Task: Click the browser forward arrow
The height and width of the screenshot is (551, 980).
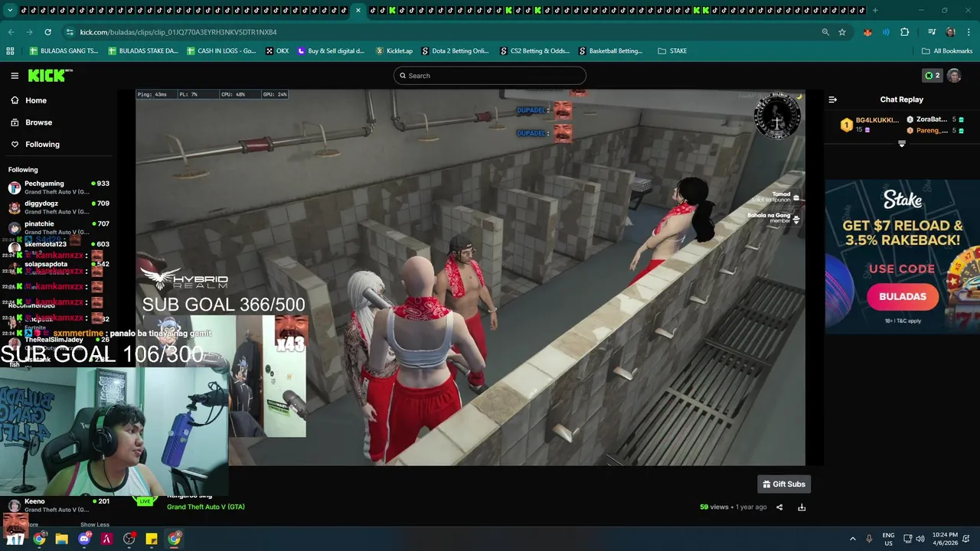Action: (29, 32)
